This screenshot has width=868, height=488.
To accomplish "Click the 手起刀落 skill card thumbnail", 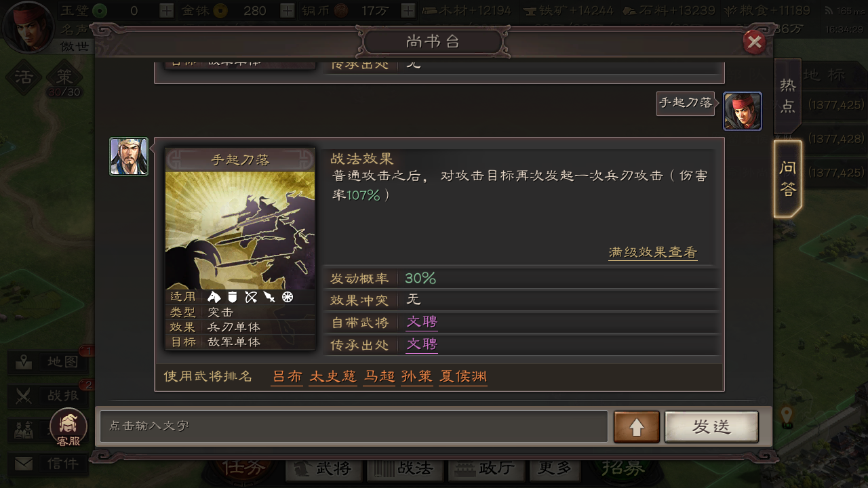I will 240,249.
